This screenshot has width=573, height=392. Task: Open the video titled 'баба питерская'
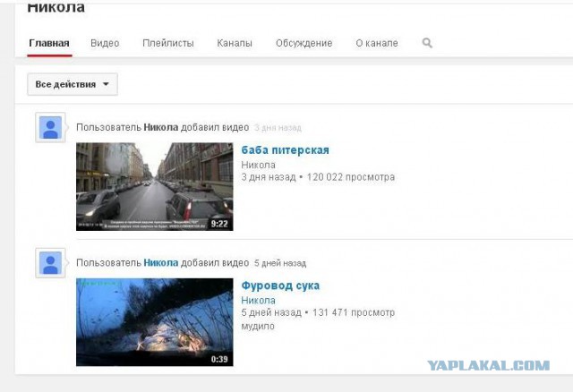[x=285, y=150]
